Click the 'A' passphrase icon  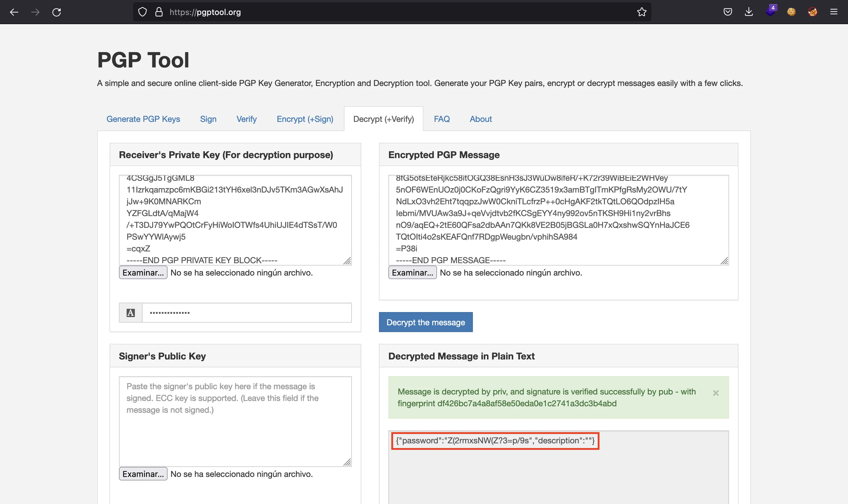pyautogui.click(x=131, y=312)
